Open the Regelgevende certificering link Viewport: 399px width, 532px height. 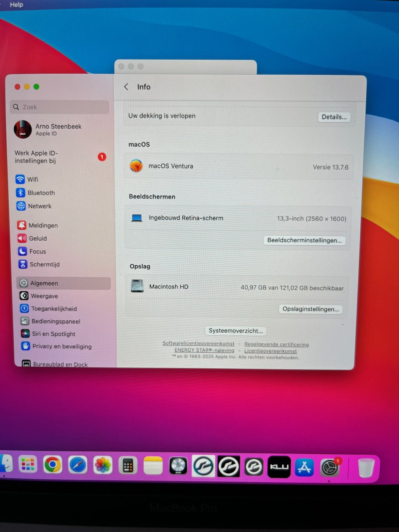pyautogui.click(x=276, y=345)
